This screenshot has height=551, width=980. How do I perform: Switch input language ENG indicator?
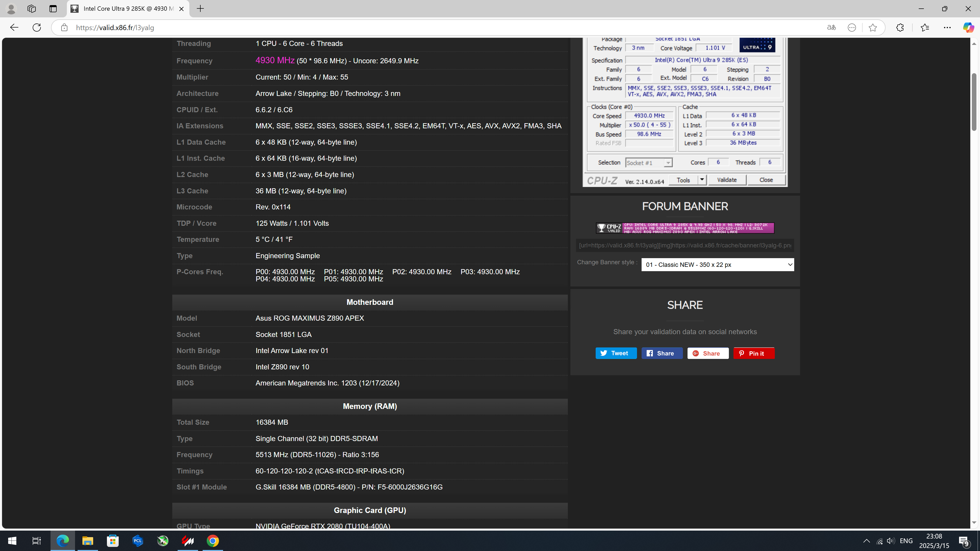click(x=906, y=541)
